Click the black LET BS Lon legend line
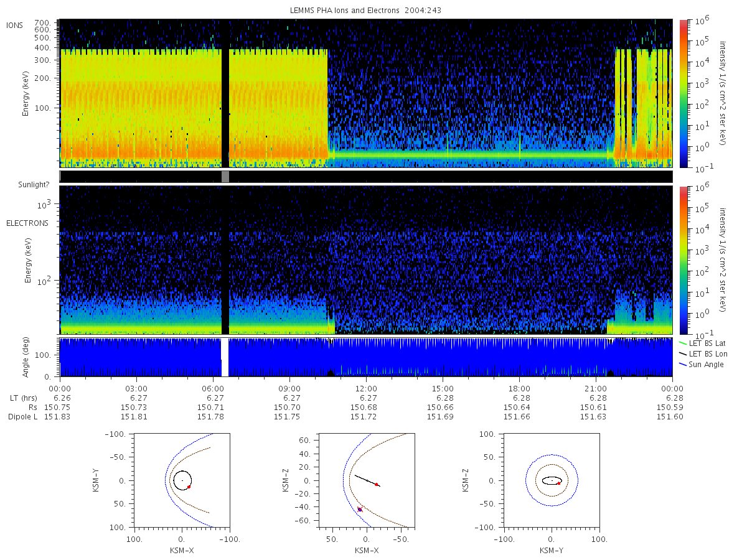Viewport: 747px width, 560px height. (682, 353)
